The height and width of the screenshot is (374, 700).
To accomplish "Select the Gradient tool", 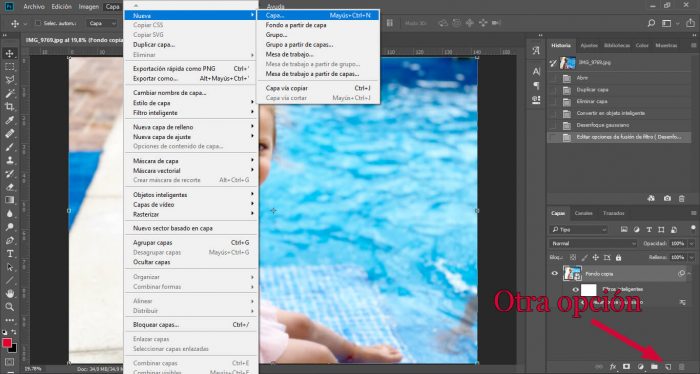I will (x=9, y=200).
